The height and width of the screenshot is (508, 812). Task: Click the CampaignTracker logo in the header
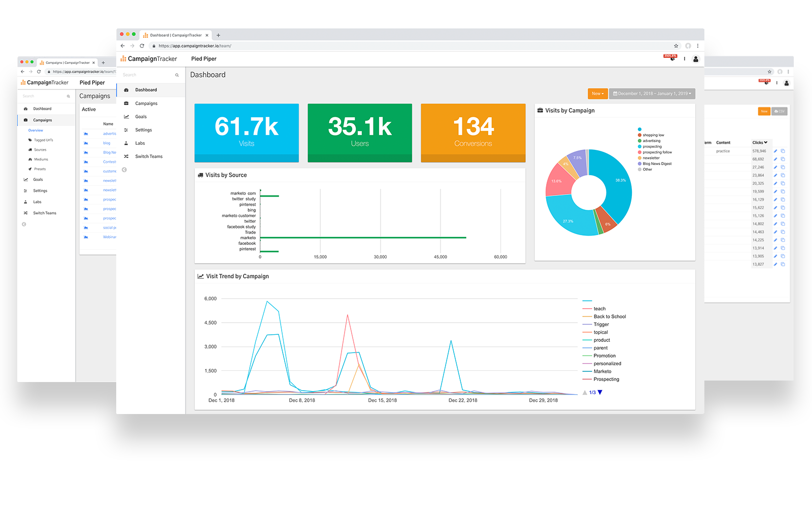click(149, 59)
